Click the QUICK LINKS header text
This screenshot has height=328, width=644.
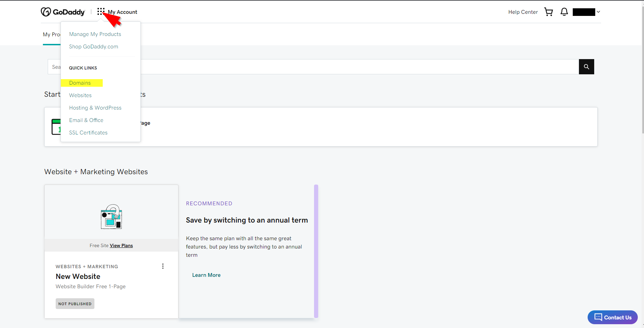(x=83, y=68)
